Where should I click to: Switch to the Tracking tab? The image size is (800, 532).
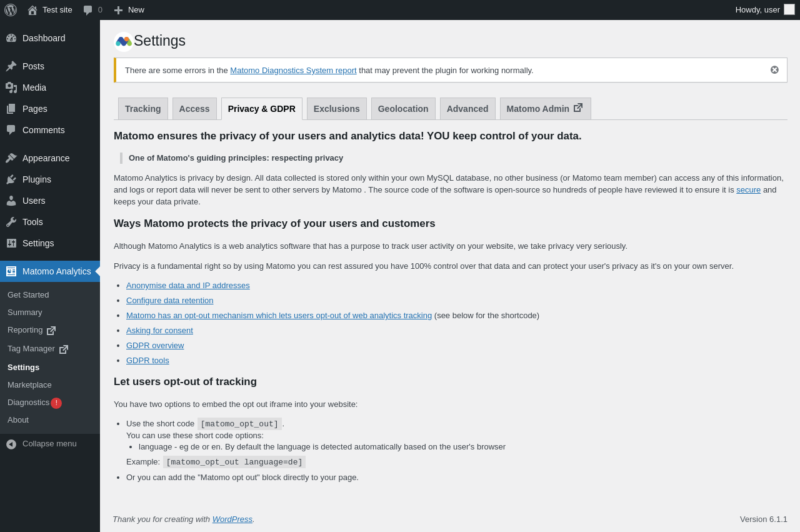pyautogui.click(x=142, y=109)
